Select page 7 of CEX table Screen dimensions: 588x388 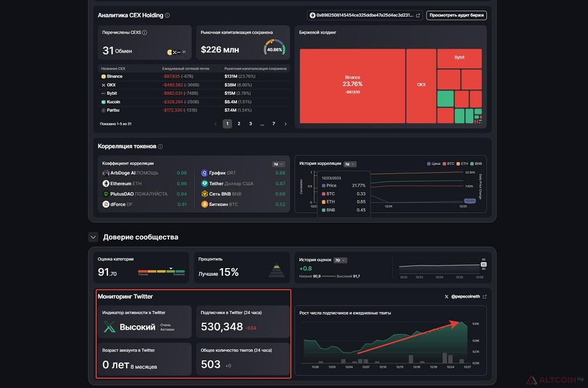[x=274, y=124]
